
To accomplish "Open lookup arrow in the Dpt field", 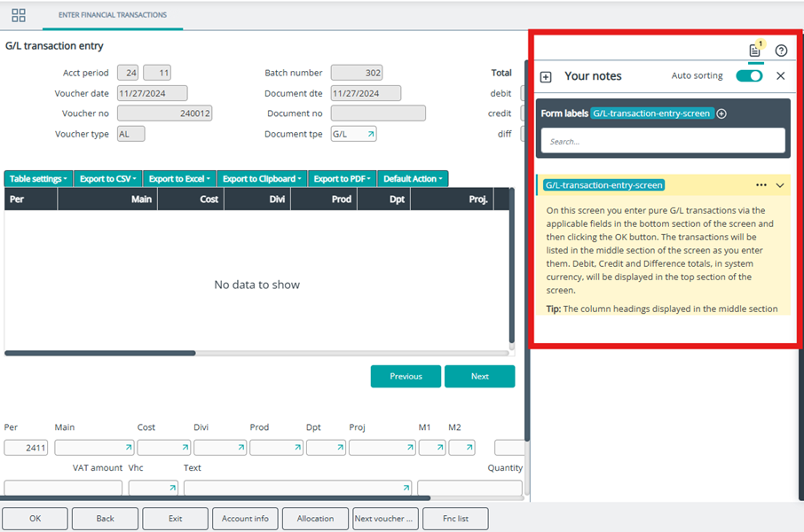I will [x=340, y=448].
